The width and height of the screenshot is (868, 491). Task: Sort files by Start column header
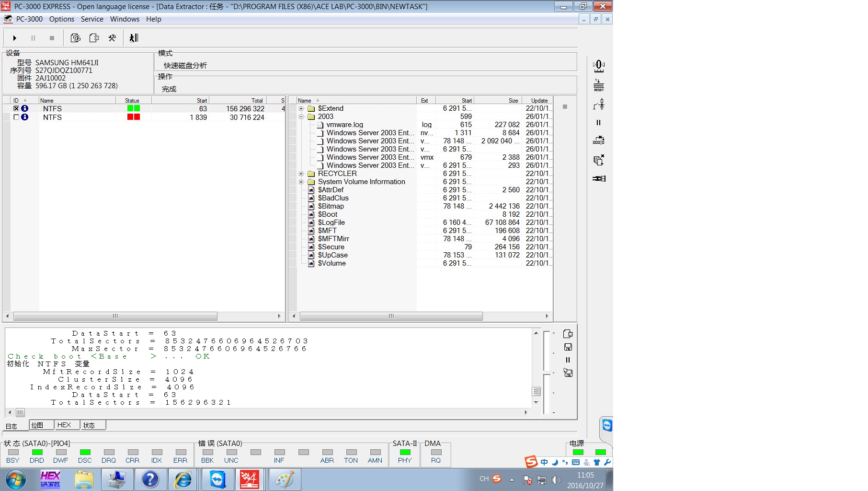455,100
